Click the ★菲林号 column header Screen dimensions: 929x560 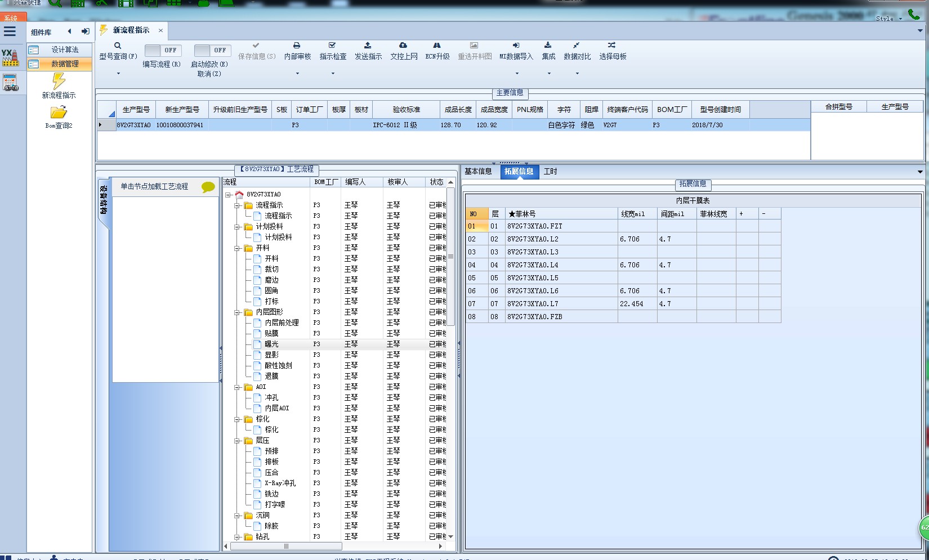tap(561, 214)
